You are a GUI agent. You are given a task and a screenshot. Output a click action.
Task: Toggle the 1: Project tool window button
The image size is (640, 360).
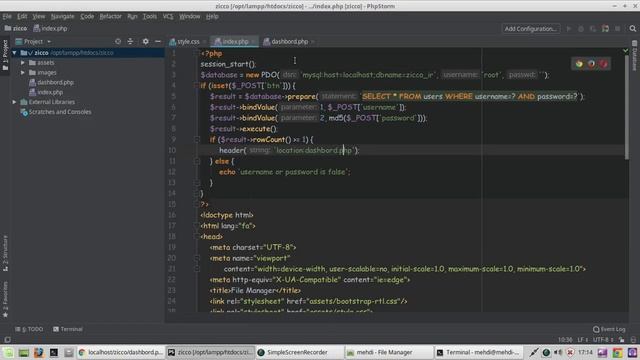point(5,55)
